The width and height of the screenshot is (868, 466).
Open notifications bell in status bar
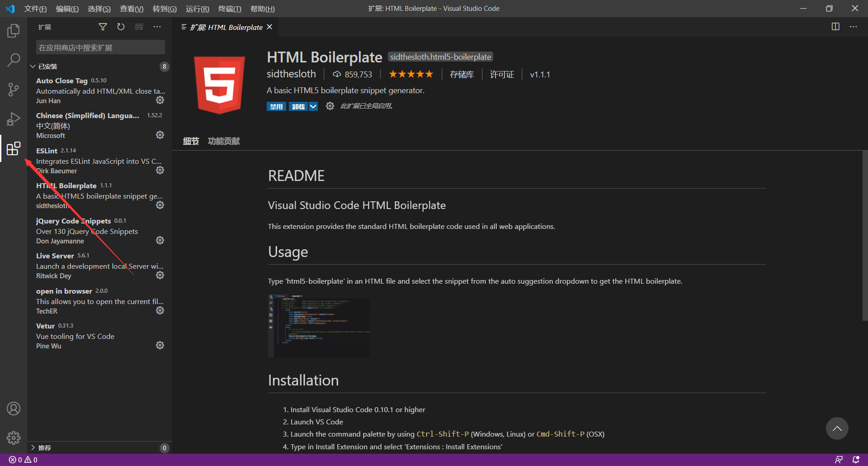[856, 460]
